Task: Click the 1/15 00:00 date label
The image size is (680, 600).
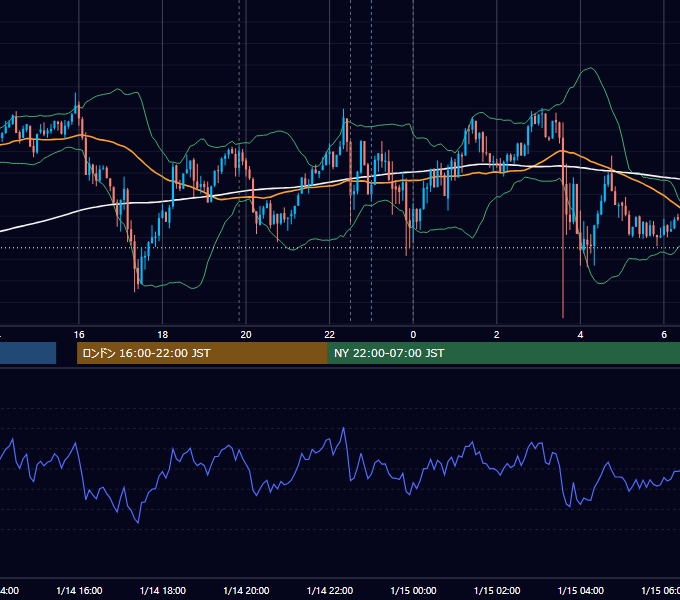Action: [413, 590]
